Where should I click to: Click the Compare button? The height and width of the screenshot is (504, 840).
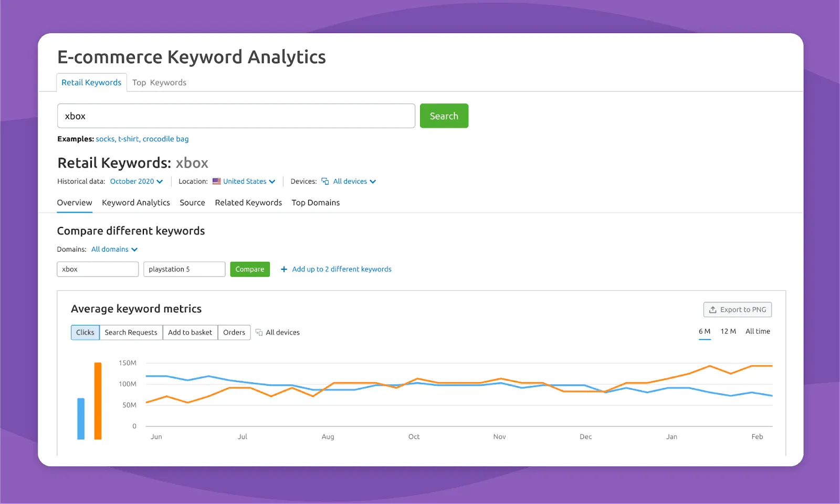[250, 269]
